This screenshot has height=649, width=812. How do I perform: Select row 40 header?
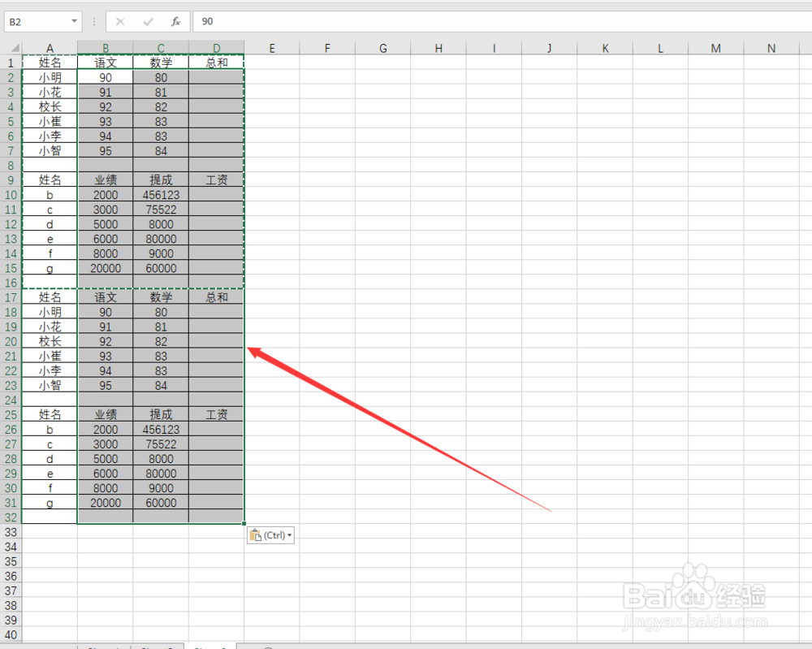[11, 634]
